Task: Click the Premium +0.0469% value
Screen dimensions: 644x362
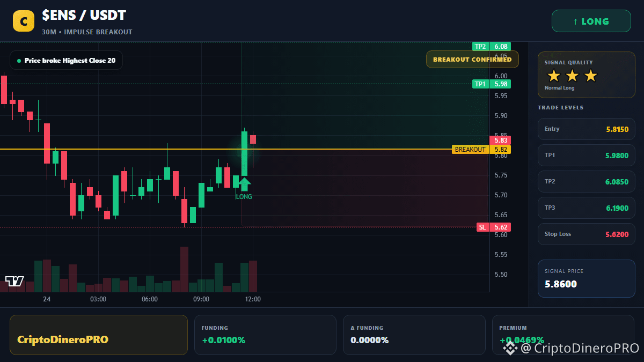Action: click(522, 340)
